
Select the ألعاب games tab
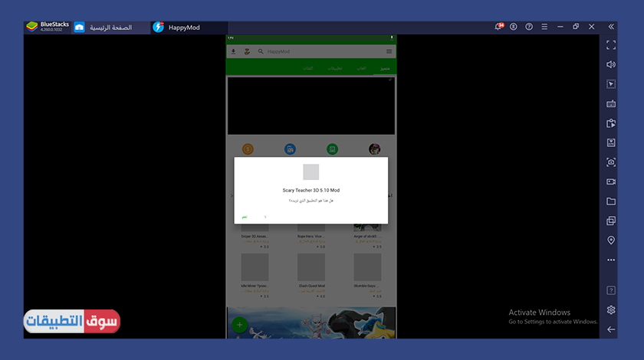click(x=361, y=68)
